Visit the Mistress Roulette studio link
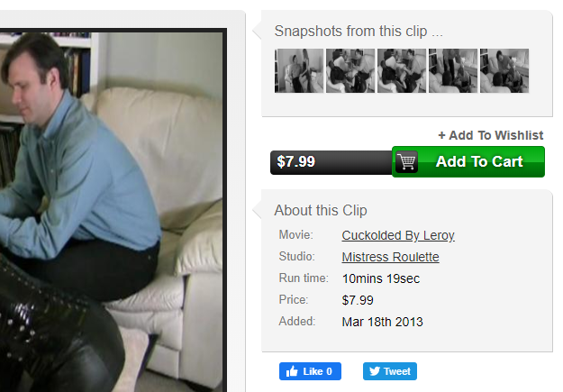 point(390,257)
